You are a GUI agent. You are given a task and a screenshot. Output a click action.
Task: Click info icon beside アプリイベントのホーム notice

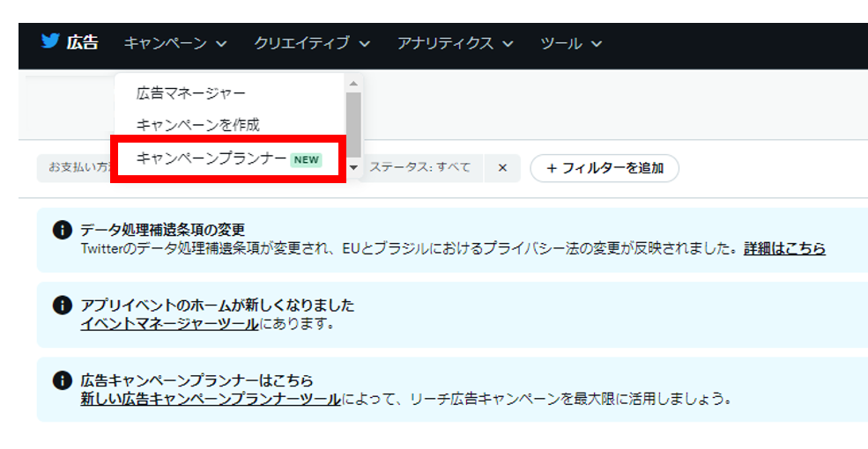tap(63, 305)
